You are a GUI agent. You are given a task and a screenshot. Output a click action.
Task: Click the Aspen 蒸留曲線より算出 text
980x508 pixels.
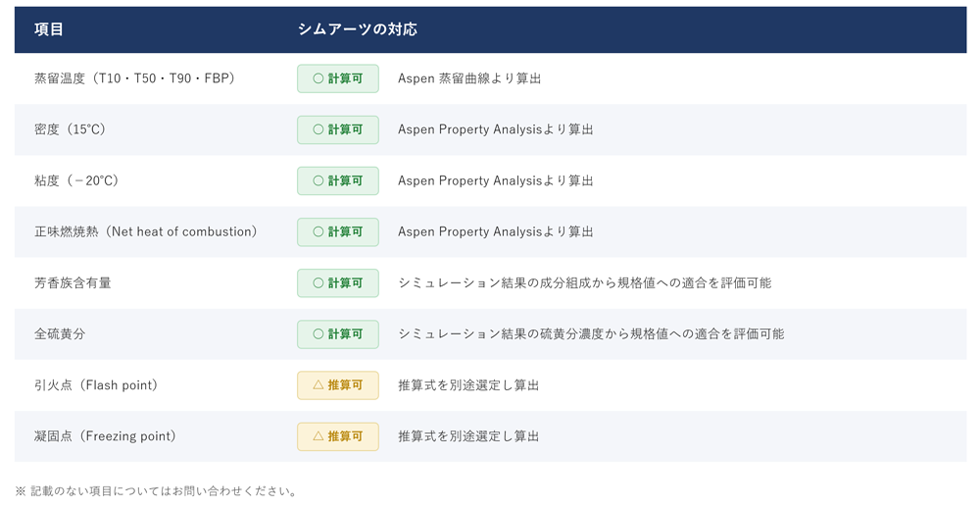tap(469, 78)
